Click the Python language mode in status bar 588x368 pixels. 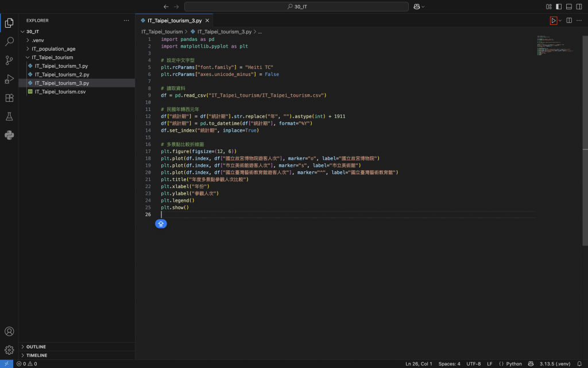514,363
